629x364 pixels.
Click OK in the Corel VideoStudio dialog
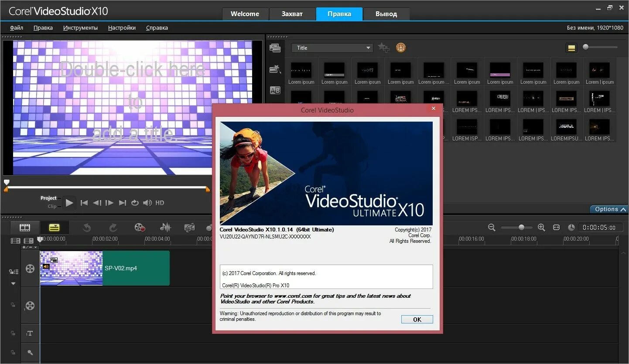417,320
